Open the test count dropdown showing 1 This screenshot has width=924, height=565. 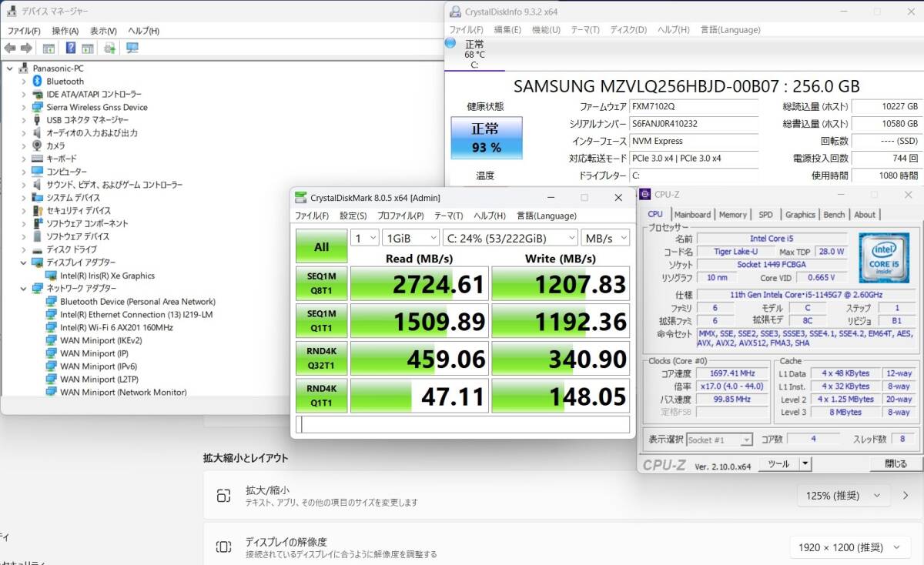tap(364, 238)
